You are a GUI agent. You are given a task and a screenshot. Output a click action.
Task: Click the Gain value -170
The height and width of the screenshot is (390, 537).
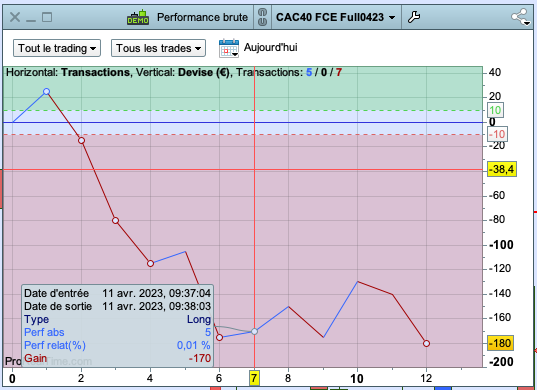pos(200,358)
